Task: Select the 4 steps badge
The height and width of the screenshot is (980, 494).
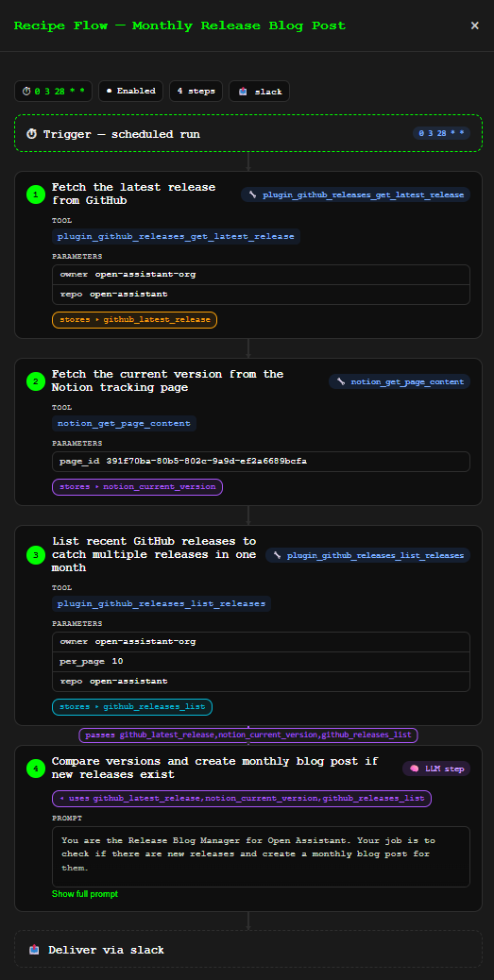Action: click(196, 92)
